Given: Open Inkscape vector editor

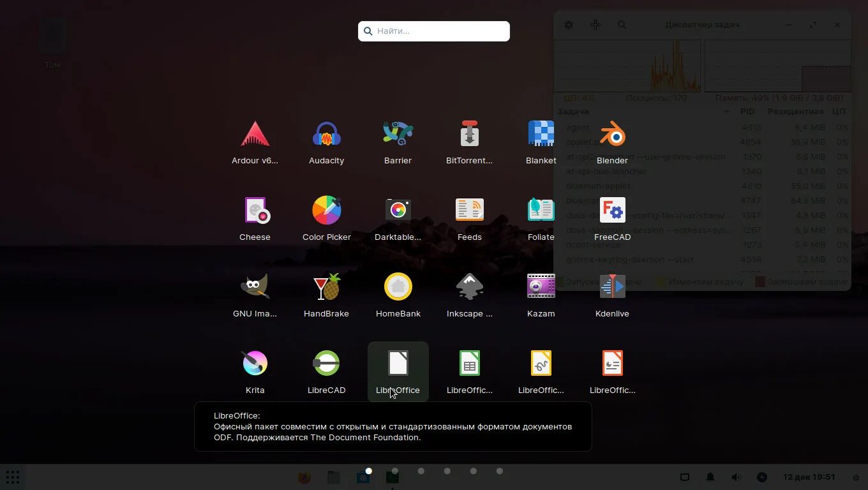Looking at the screenshot, I should click(x=469, y=295).
